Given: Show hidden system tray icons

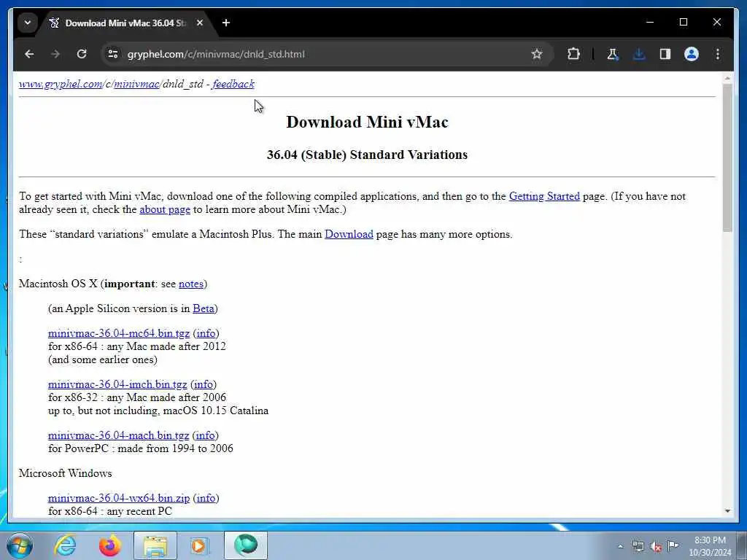Looking at the screenshot, I should [620, 547].
